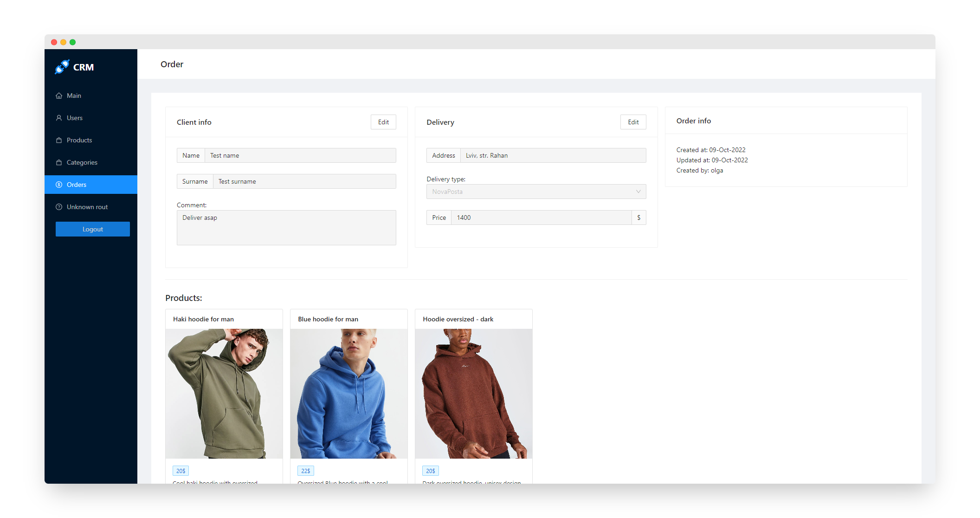Click the bag icon beside Products
The image size is (980, 518).
point(59,140)
